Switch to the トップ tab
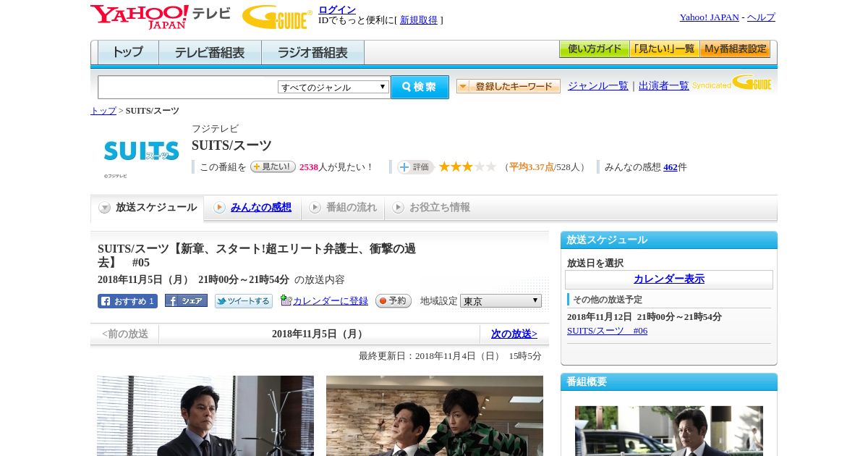 pos(128,53)
